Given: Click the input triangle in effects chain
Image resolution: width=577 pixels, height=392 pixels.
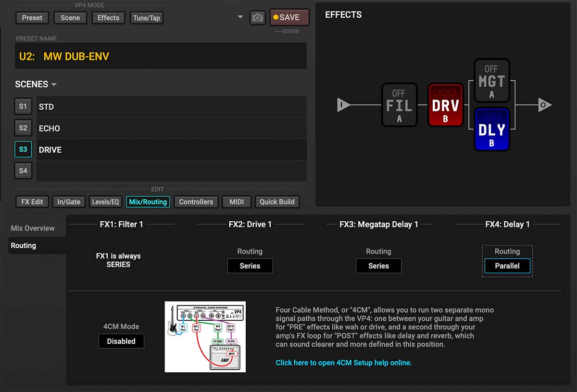Looking at the screenshot, I should tap(343, 104).
